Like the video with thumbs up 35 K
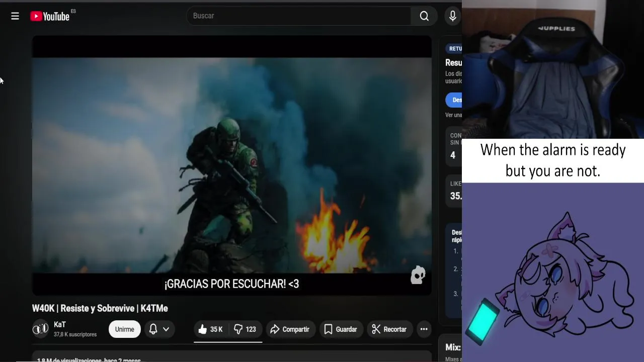This screenshot has height=362, width=644. [x=211, y=329]
